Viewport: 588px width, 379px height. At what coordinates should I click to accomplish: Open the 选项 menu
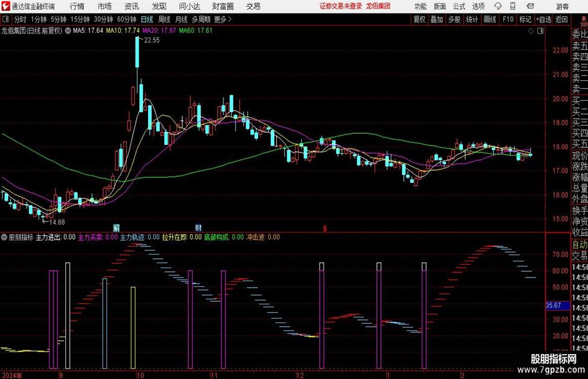click(x=478, y=6)
